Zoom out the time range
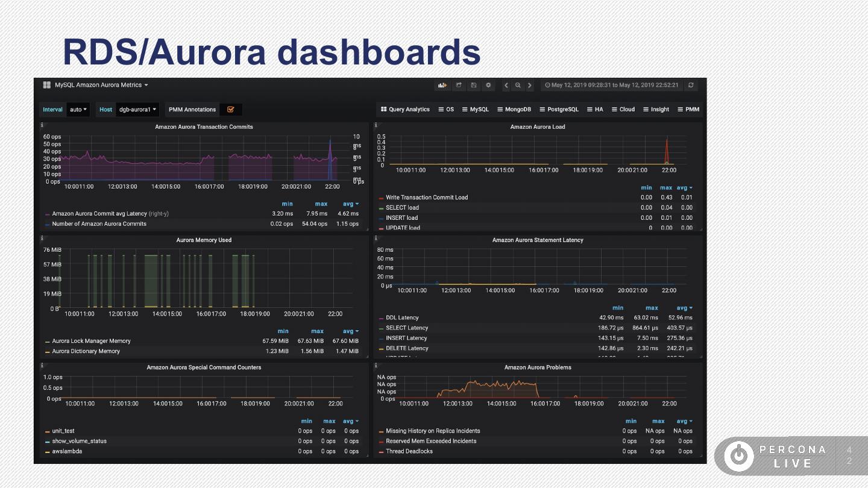This screenshot has width=868, height=488. click(x=518, y=86)
